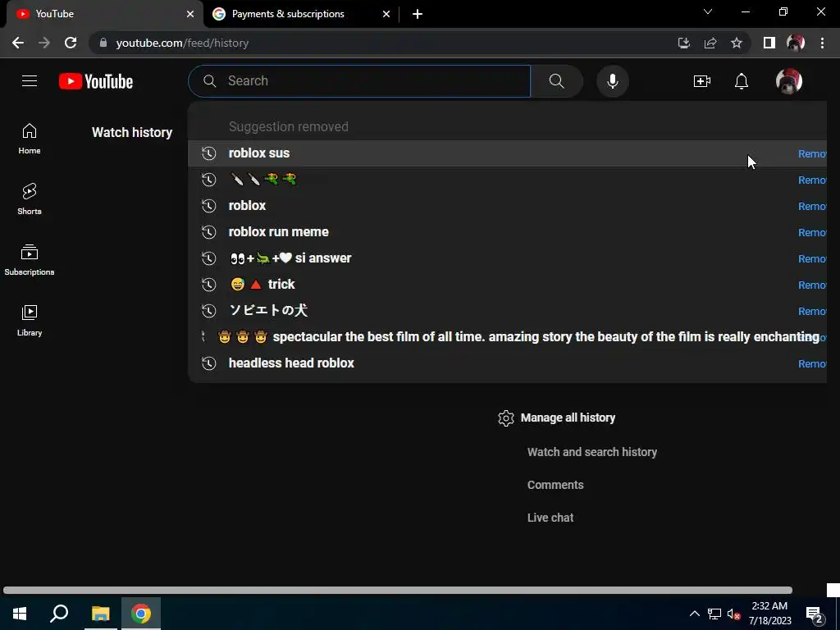Open Watch and search history
The height and width of the screenshot is (630, 840).
pos(592,452)
